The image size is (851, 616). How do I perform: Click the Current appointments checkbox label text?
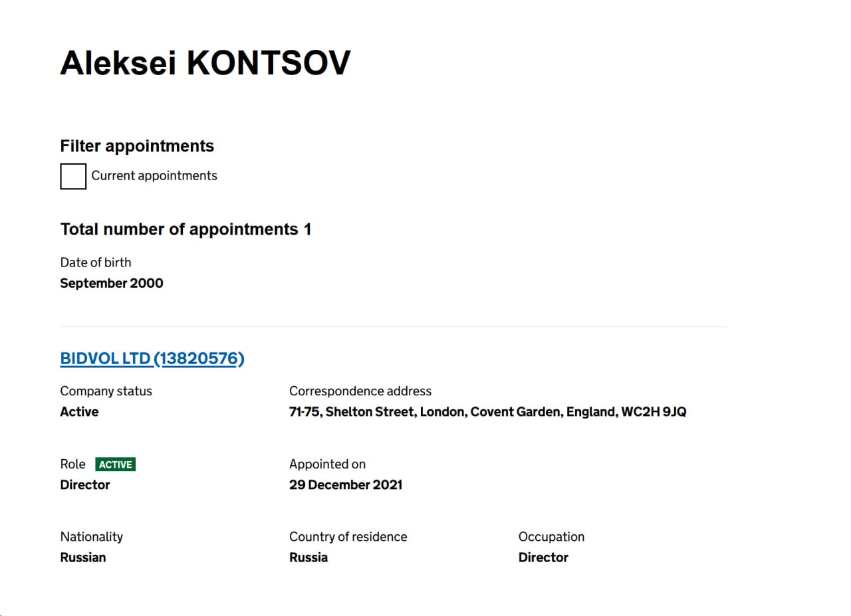pyautogui.click(x=154, y=175)
